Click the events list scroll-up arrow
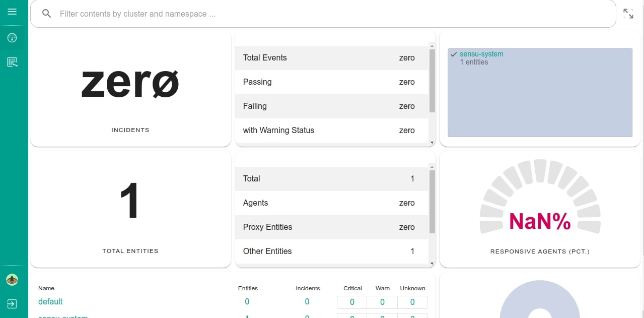Image resolution: width=644 pixels, height=318 pixels. [432, 45]
